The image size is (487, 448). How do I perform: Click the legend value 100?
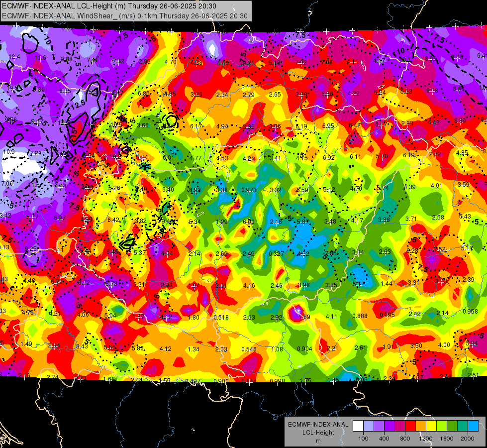[363, 439]
